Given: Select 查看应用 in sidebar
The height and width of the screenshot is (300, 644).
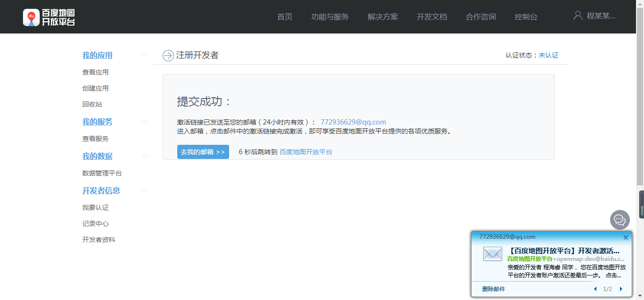Looking at the screenshot, I should point(96,72).
